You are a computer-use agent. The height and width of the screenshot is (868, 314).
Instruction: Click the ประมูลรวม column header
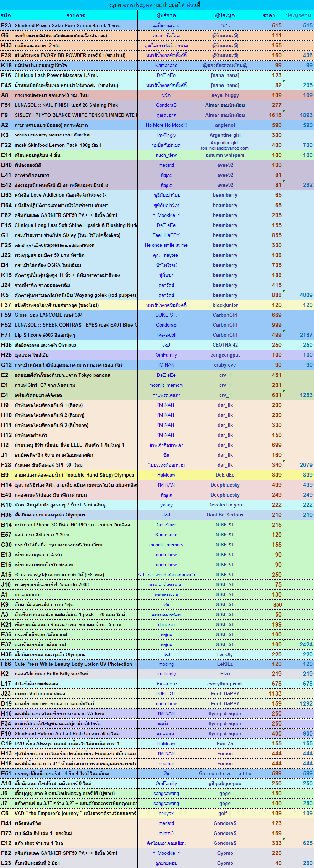tap(298, 15)
